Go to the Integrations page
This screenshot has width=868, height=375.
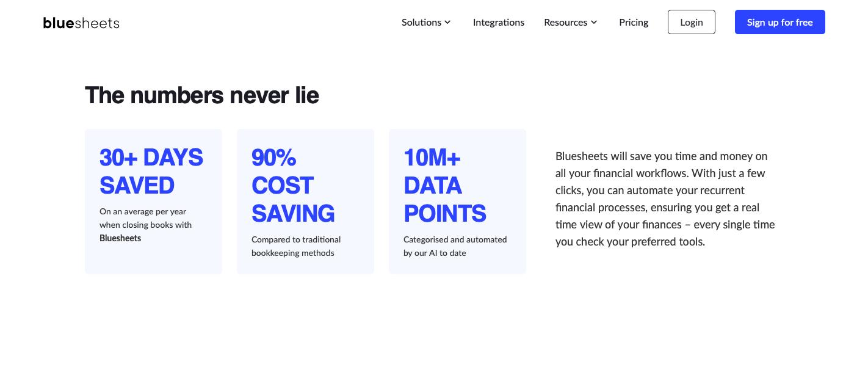click(498, 23)
